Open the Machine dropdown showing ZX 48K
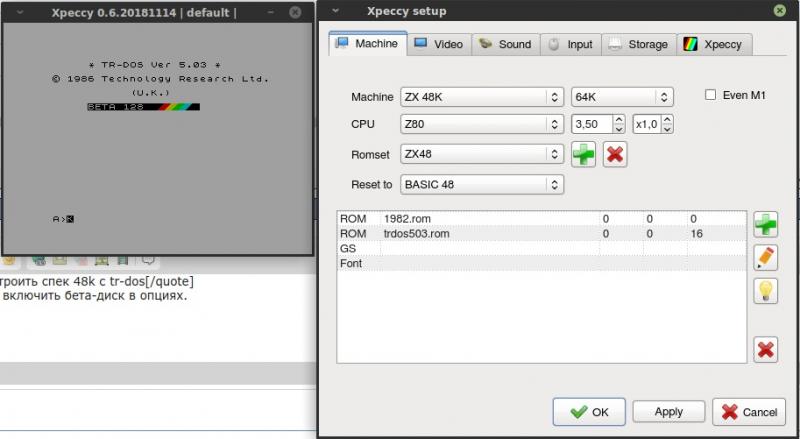This screenshot has height=439, width=800. click(481, 97)
